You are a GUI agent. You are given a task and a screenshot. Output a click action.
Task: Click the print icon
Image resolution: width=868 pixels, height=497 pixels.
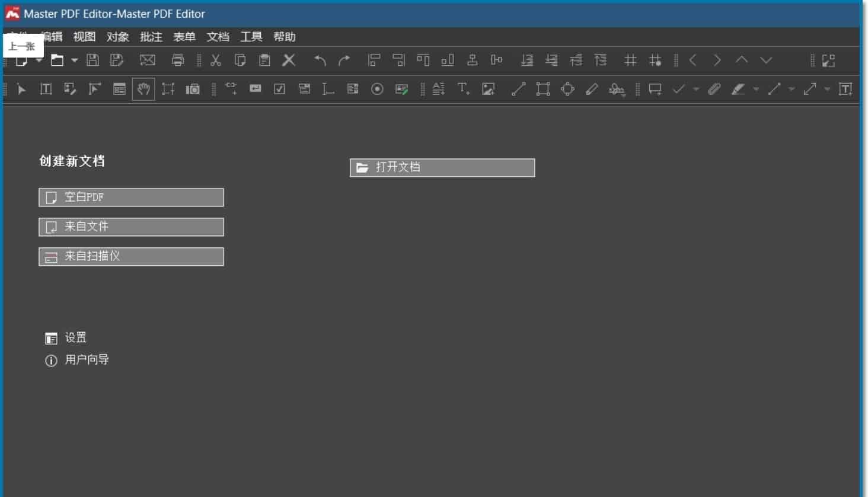click(x=178, y=60)
